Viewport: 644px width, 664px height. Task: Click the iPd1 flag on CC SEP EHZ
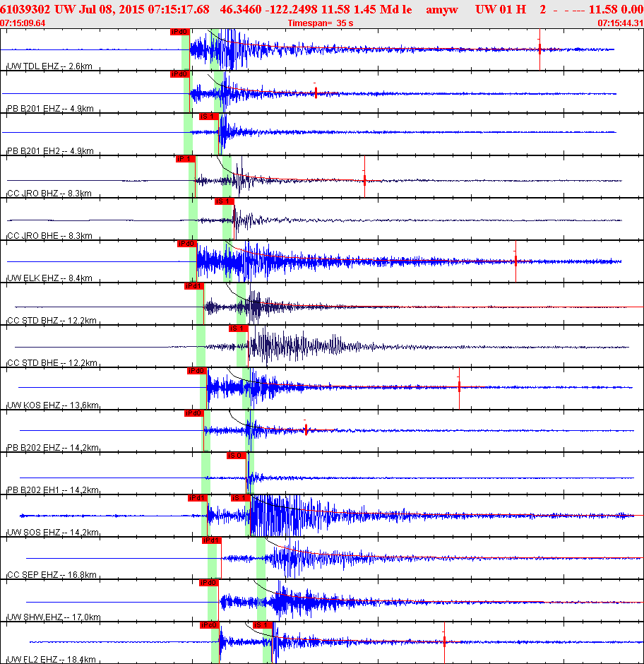tap(212, 540)
